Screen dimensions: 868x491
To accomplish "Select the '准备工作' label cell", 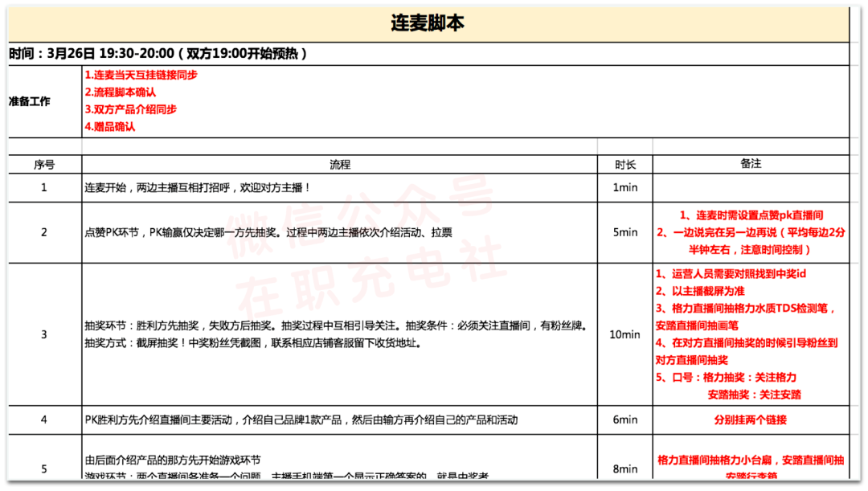I will coord(45,101).
